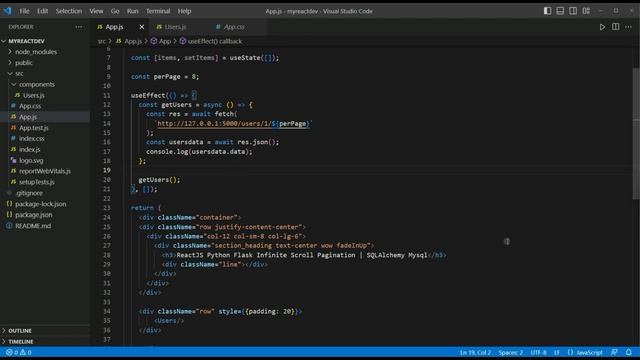
Task: Click App symbol in the breadcrumb
Action: tap(165, 41)
